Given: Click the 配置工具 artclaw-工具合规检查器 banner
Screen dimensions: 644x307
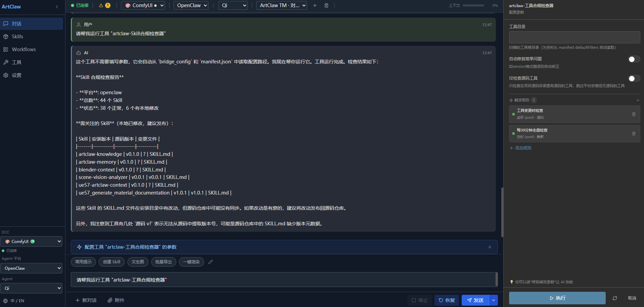Looking at the screenshot, I should (284, 247).
